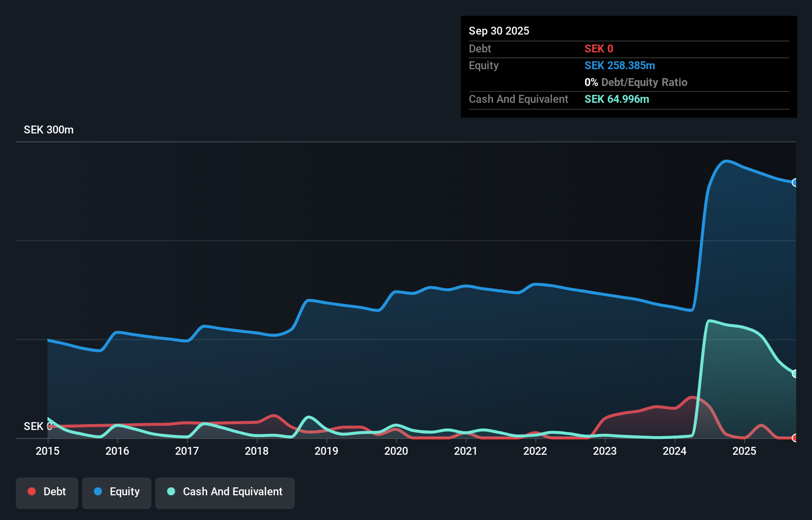Select the teal Cash And Equivalent legend dot
This screenshot has width=812, height=520.
171,491
